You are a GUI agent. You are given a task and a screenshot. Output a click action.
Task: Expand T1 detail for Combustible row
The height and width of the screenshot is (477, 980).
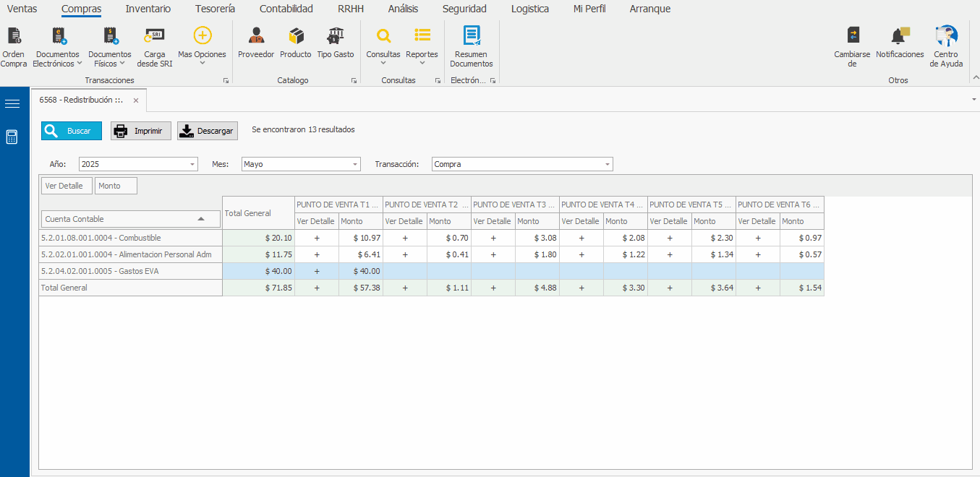point(317,238)
